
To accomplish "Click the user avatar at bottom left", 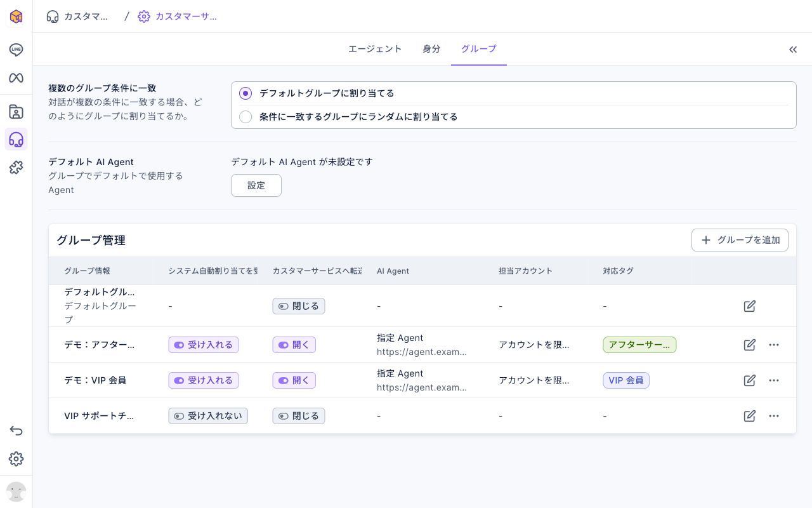I will click(x=16, y=491).
